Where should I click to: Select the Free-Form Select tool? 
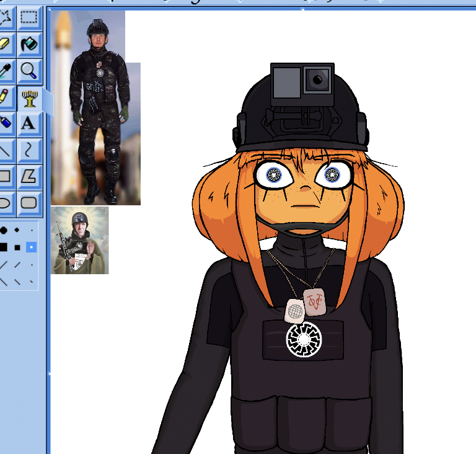[x=5, y=17]
